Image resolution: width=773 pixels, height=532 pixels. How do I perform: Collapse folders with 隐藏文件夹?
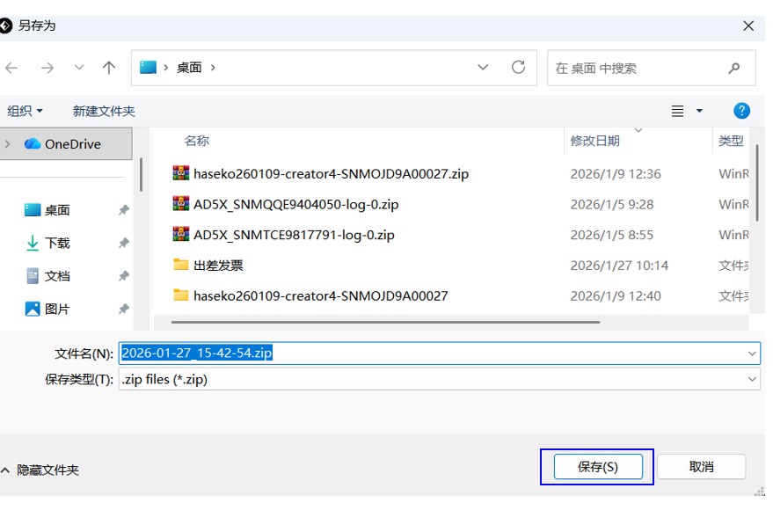pyautogui.click(x=40, y=470)
